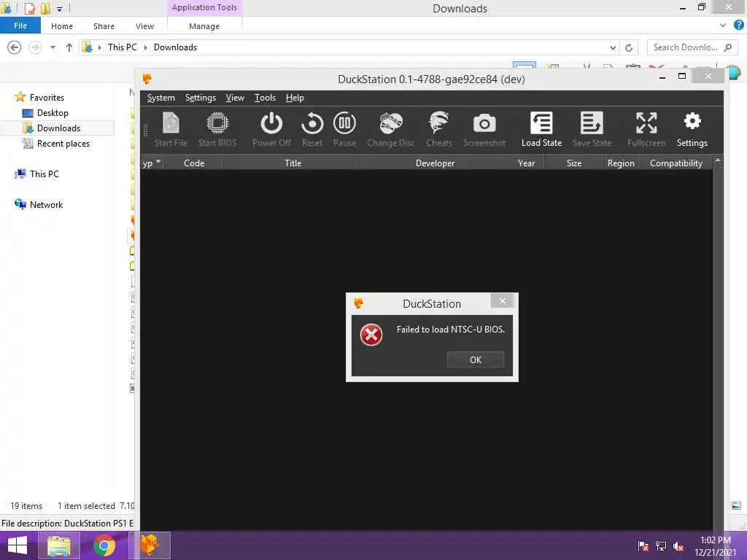This screenshot has height=560, width=747.
Task: Click OK in the BIOS error dialog
Action: click(x=476, y=359)
